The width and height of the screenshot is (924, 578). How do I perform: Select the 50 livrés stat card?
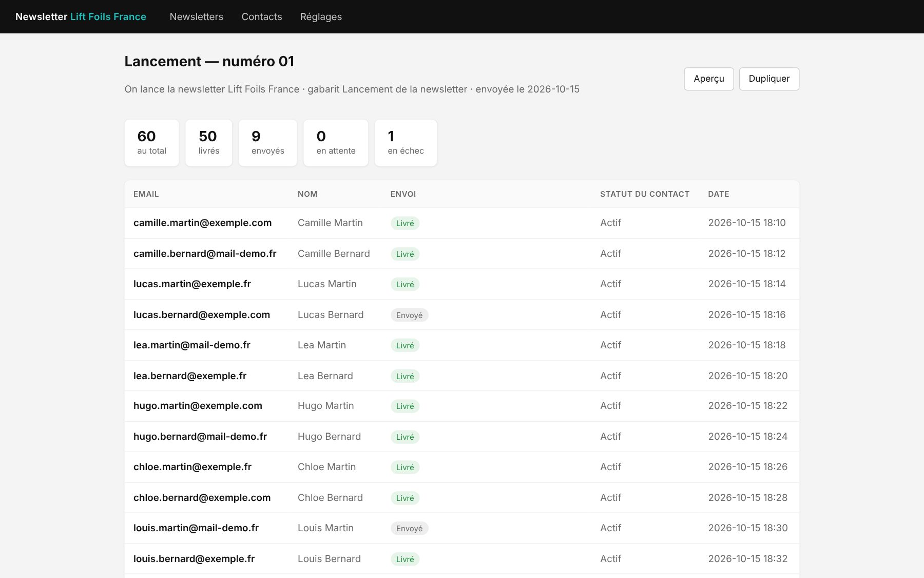click(x=208, y=143)
